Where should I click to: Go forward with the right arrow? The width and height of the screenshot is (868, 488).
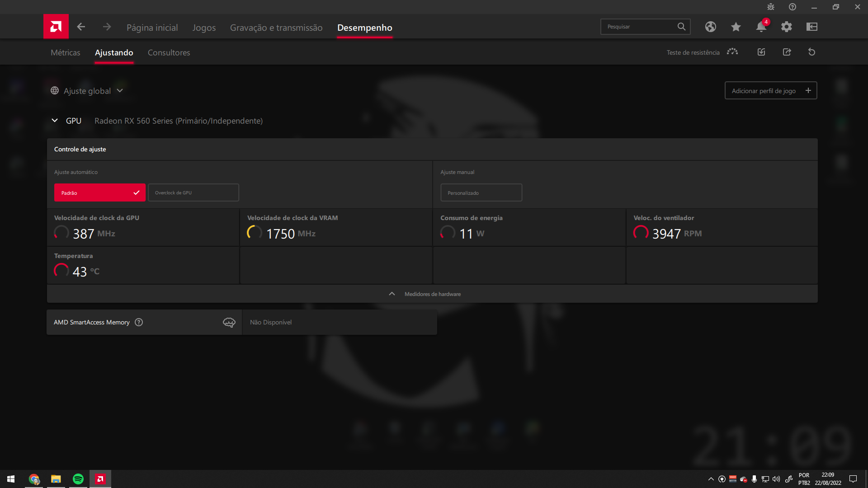(x=107, y=27)
